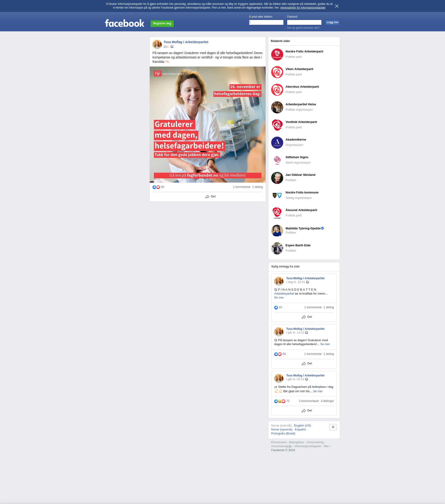Click 1 deling on main post
The image size is (445, 504).
[x=257, y=187]
